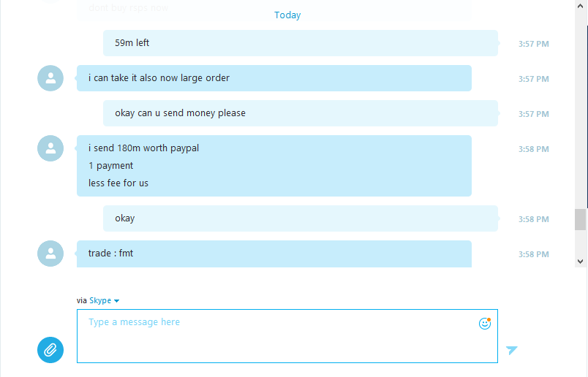Image resolution: width=588 pixels, height=377 pixels.
Task: Select the '59m left' message bubble
Action: 301,43
